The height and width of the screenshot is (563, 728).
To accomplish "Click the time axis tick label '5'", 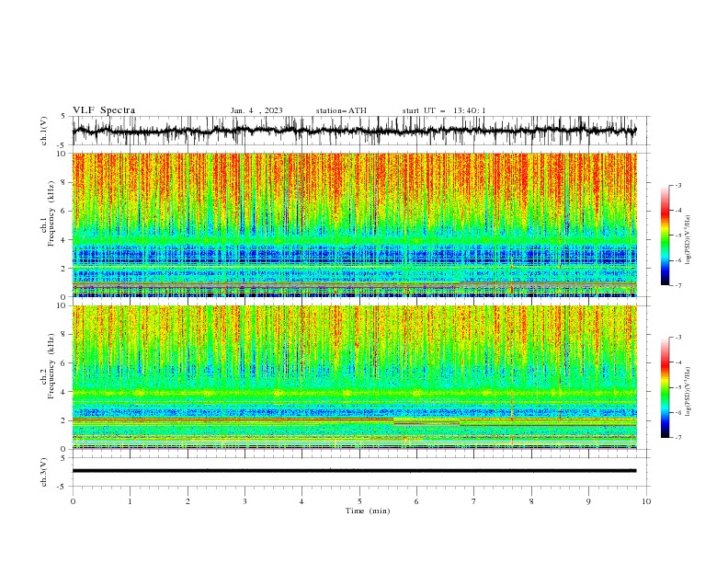I will click(359, 501).
